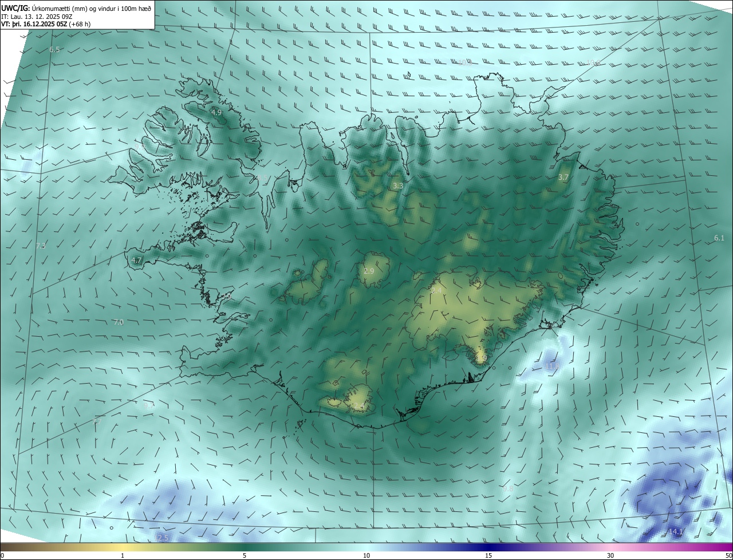
Task: Click the "IT: Lau. 13. 12. 2025 09Z" line
Action: tap(37, 16)
